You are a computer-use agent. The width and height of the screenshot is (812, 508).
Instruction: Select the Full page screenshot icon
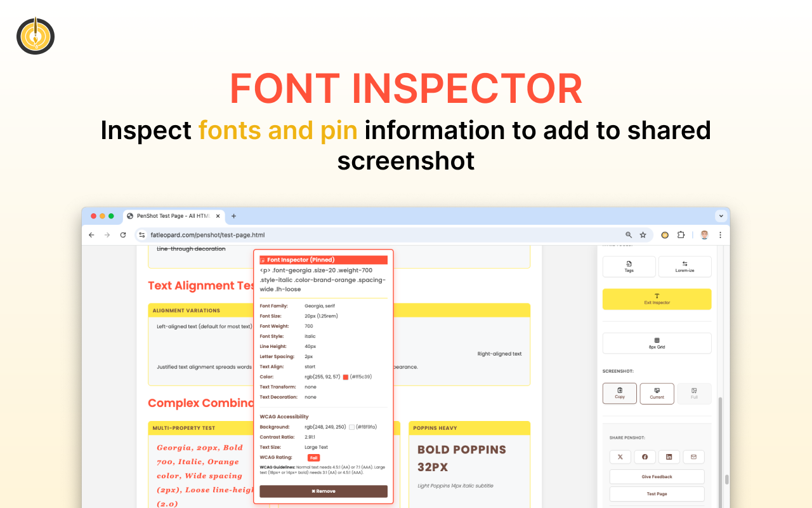pos(694,393)
